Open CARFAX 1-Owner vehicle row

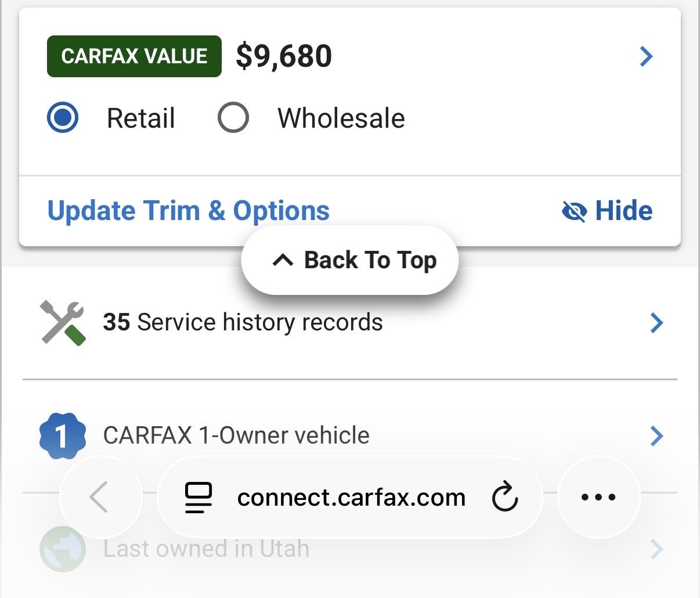(x=236, y=435)
